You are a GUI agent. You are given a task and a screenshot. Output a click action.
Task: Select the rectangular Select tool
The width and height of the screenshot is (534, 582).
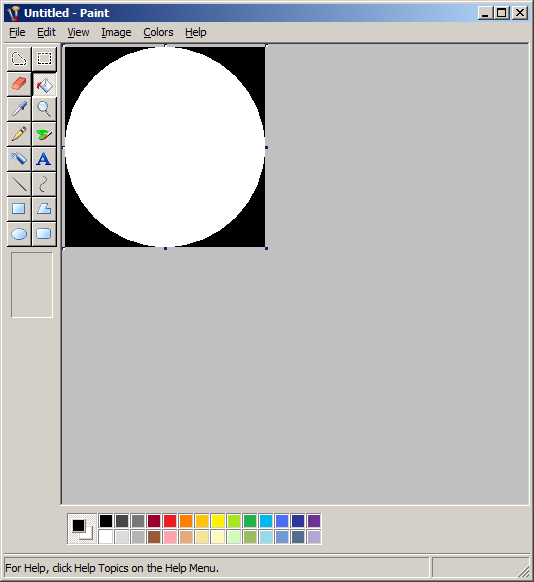[x=44, y=59]
